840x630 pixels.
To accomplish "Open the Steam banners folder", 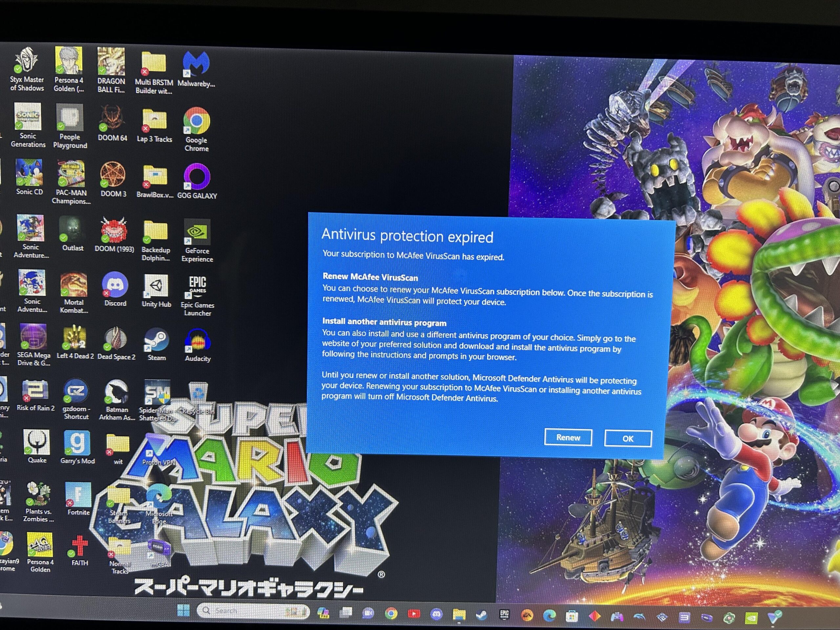I will coord(119,505).
